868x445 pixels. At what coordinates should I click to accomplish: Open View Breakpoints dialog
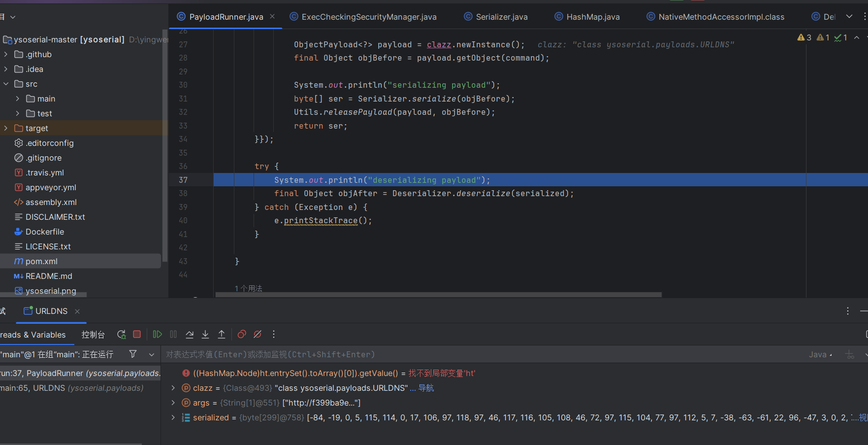click(x=242, y=335)
